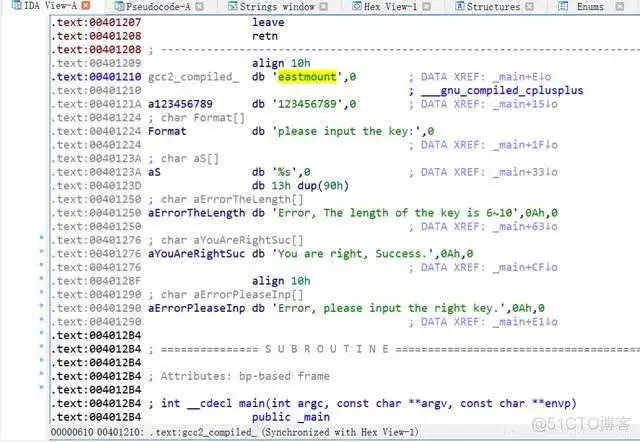Click the '; char Format[]' comment
The width and height of the screenshot is (640, 442).
(196, 118)
